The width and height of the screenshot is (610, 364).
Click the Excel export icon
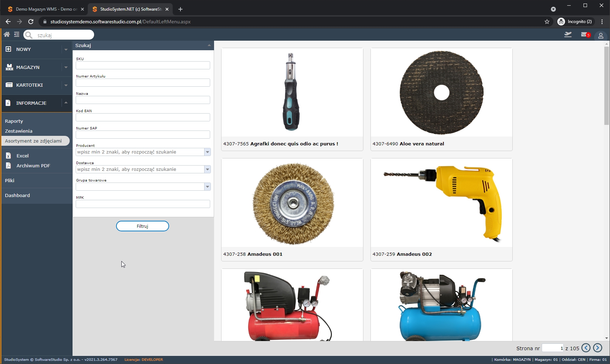point(8,156)
